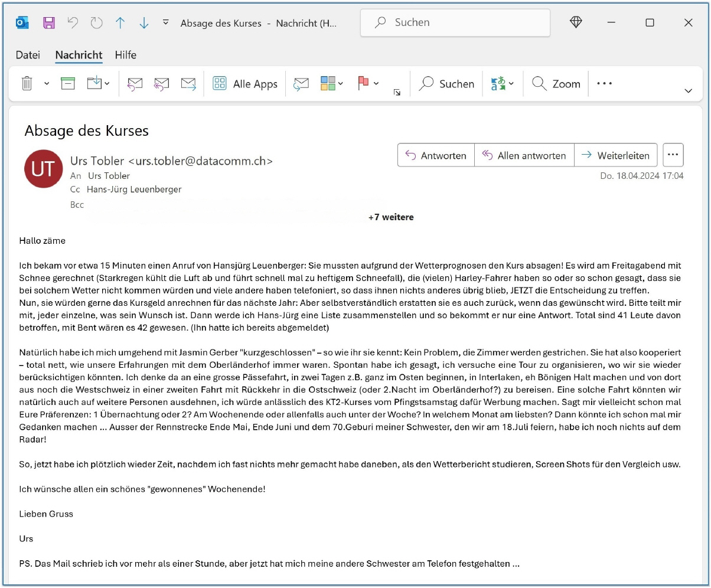Delete the message with trash icon
The image size is (711, 588).
tap(27, 84)
